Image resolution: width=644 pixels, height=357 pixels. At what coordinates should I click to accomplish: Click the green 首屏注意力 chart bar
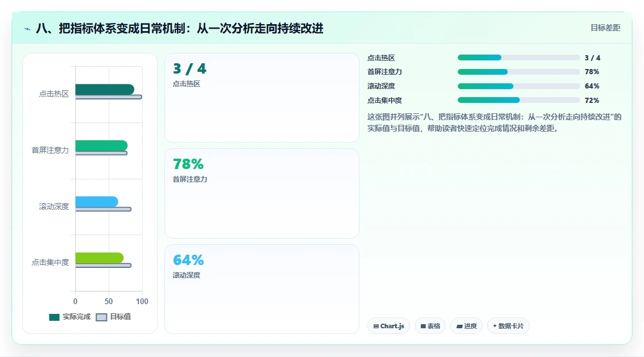tap(101, 145)
